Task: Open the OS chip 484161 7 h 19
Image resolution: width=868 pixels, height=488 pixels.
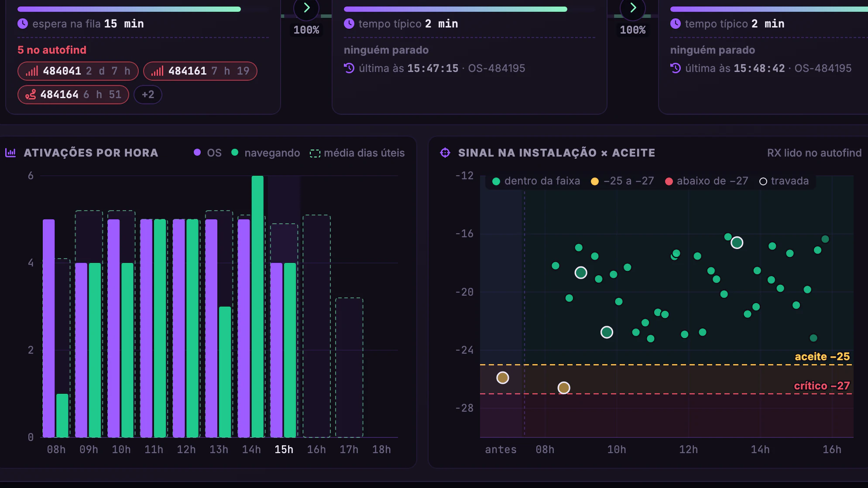Action: 200,71
